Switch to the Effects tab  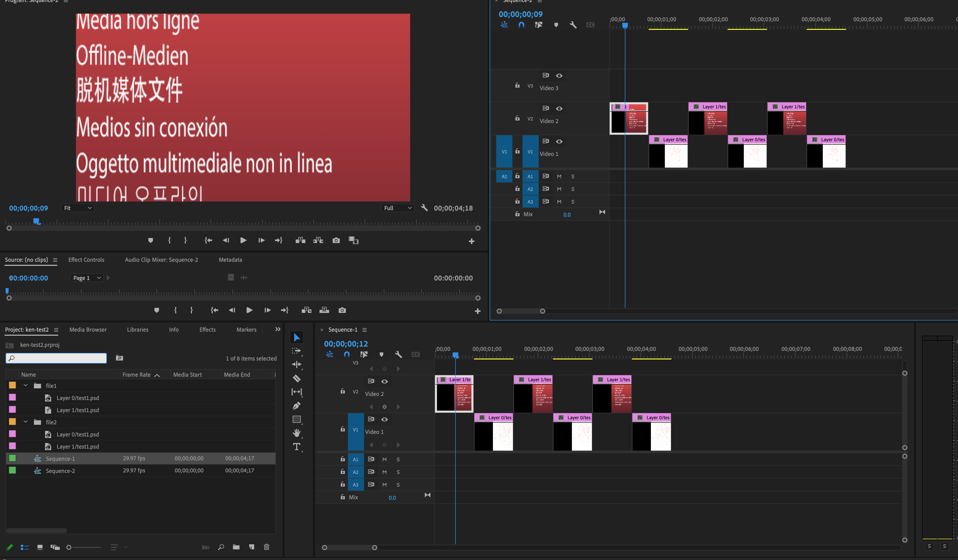click(208, 330)
